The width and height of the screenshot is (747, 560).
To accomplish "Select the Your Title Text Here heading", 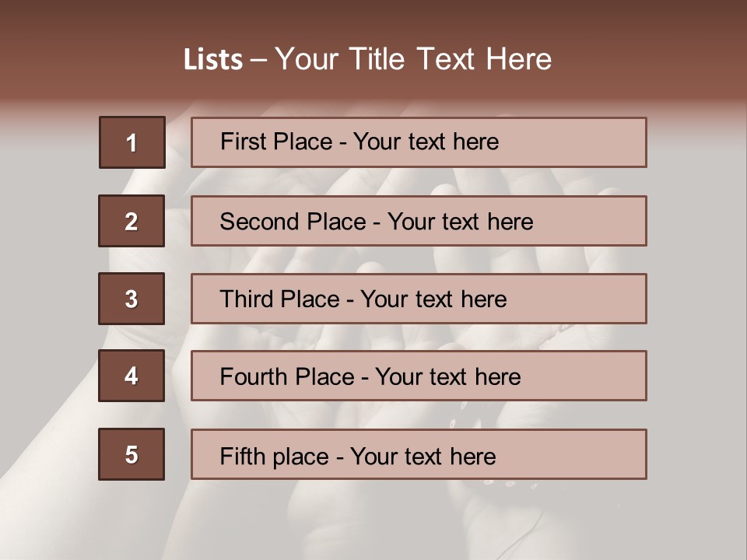I will pyautogui.click(x=413, y=59).
